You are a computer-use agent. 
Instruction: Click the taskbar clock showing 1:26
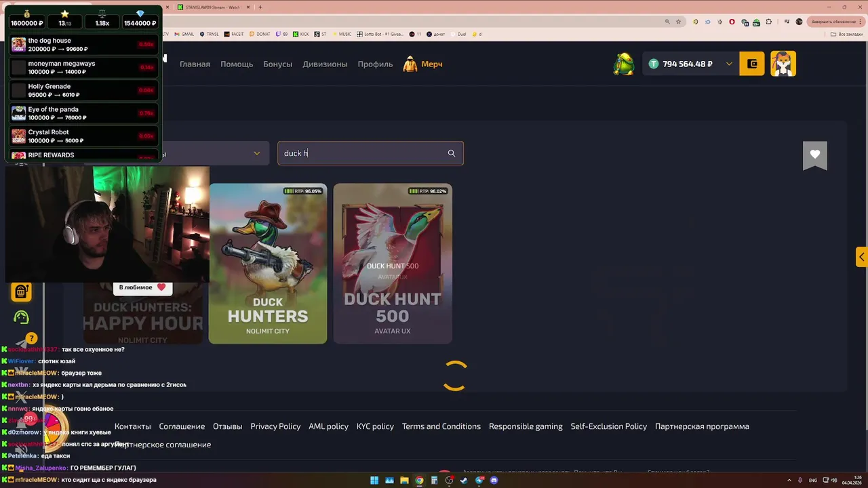852,481
